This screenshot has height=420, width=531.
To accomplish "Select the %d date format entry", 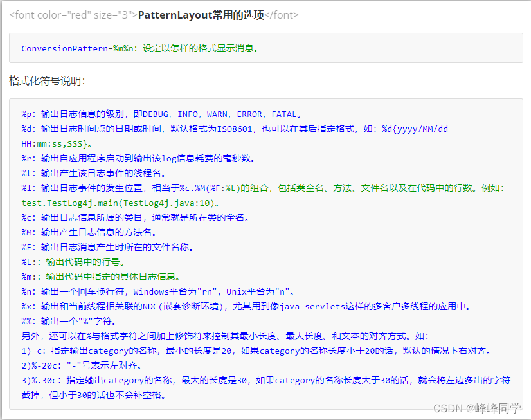I will (193, 129).
